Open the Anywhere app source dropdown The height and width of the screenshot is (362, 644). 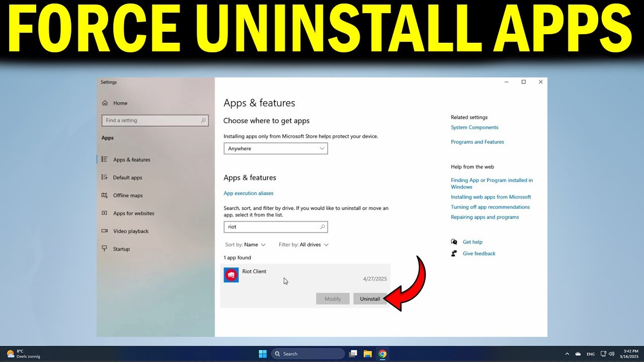276,148
